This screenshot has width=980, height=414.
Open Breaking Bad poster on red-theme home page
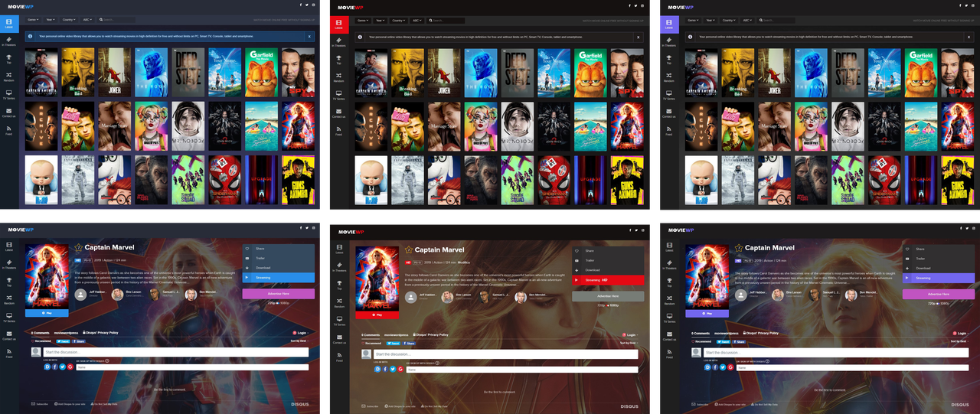pyautogui.click(x=408, y=73)
